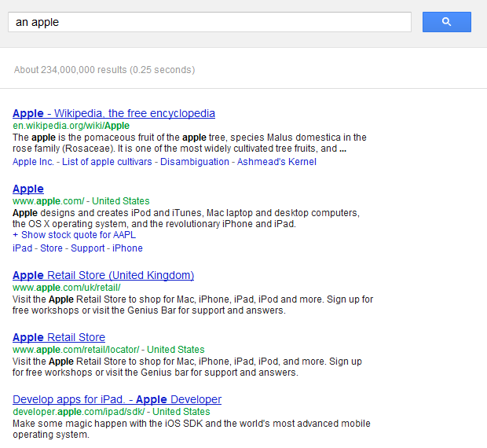Click the 'www.apple.com/uk/retail/' URL text
487x448 pixels.
pos(67,288)
